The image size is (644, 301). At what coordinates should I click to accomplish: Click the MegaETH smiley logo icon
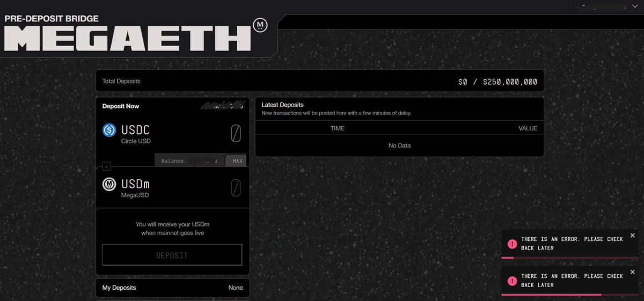[x=260, y=25]
